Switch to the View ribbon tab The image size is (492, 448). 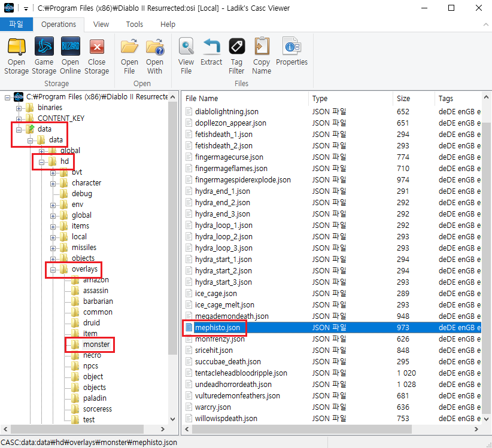(x=101, y=25)
